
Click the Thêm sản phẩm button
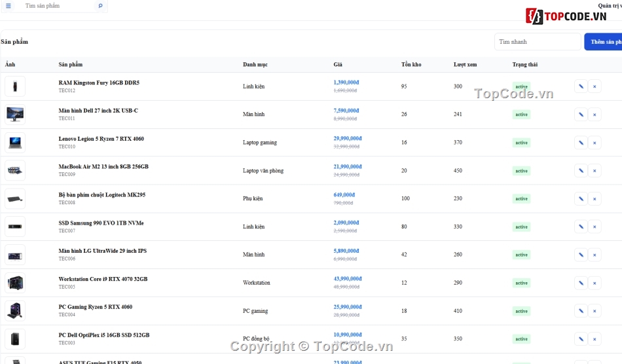(604, 42)
